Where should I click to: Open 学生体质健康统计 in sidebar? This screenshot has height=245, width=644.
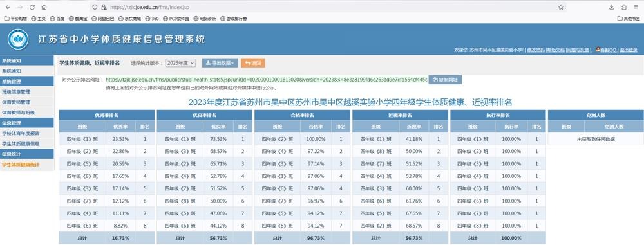tap(26, 165)
